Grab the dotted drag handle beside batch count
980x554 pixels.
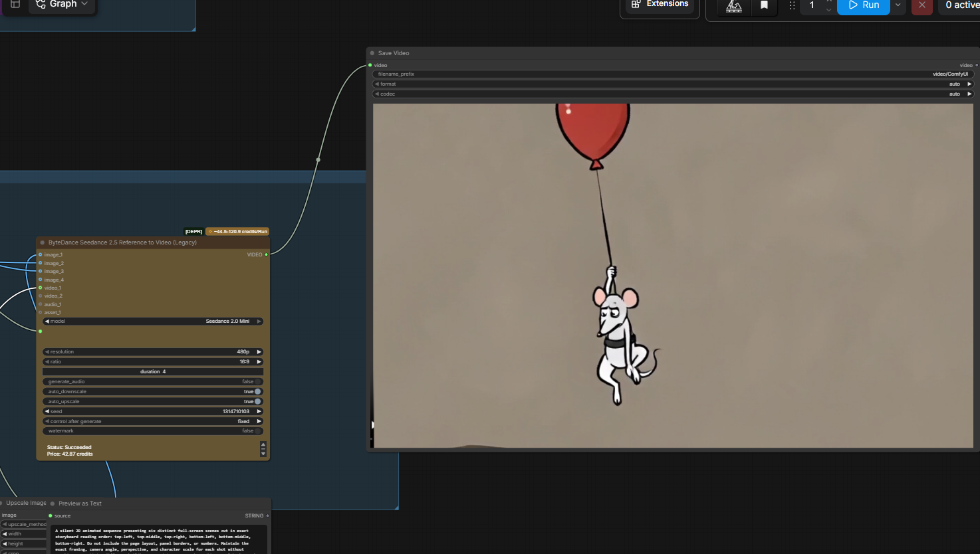792,5
